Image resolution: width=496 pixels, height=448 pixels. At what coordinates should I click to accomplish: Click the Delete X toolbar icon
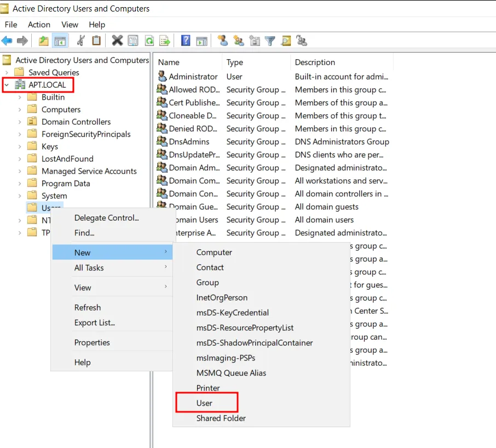point(117,41)
